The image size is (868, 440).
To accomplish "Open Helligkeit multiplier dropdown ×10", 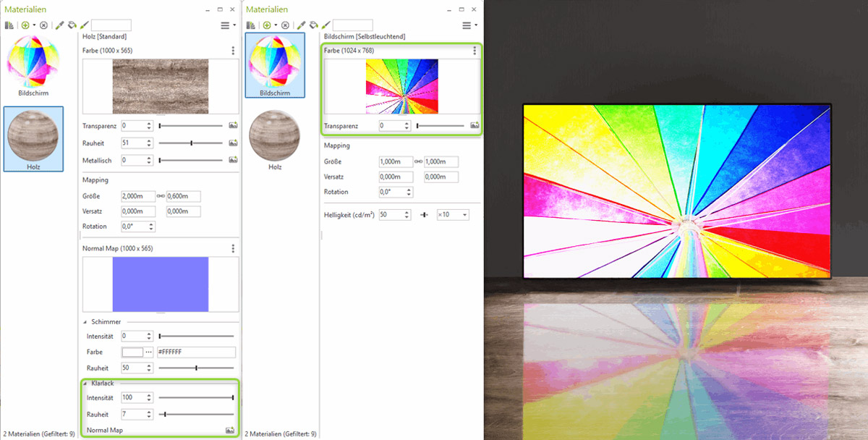I will (453, 215).
